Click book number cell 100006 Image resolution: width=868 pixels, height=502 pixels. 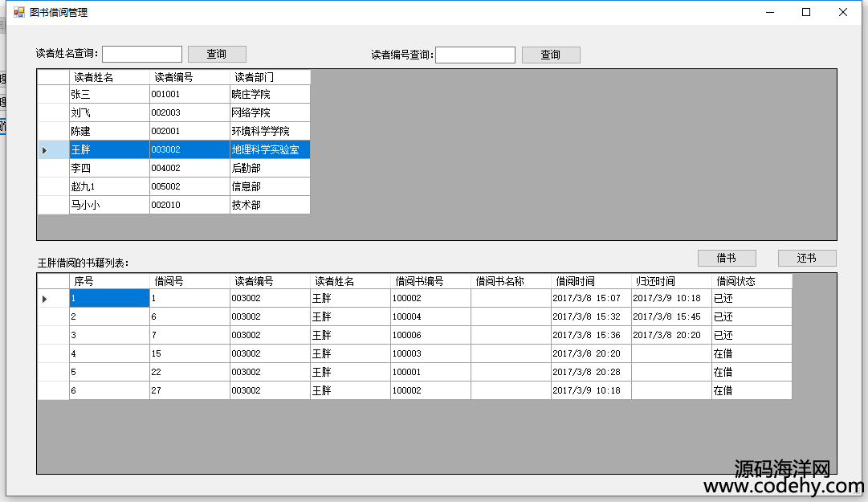click(x=430, y=335)
